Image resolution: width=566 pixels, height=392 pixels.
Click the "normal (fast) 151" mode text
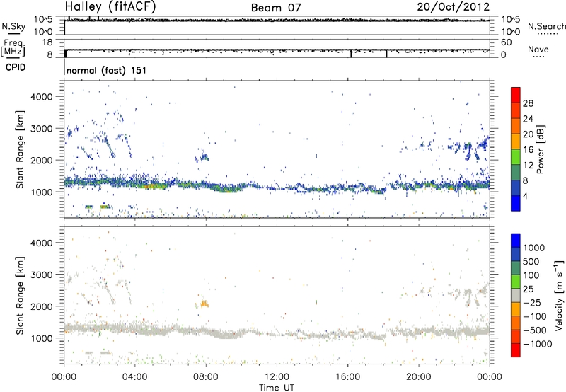point(107,70)
